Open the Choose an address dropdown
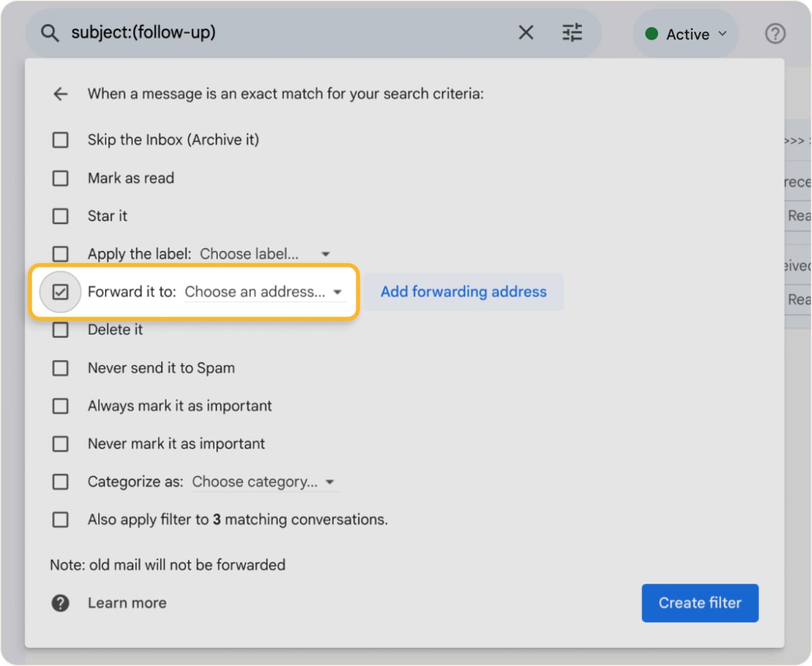The image size is (812, 666). coord(338,292)
